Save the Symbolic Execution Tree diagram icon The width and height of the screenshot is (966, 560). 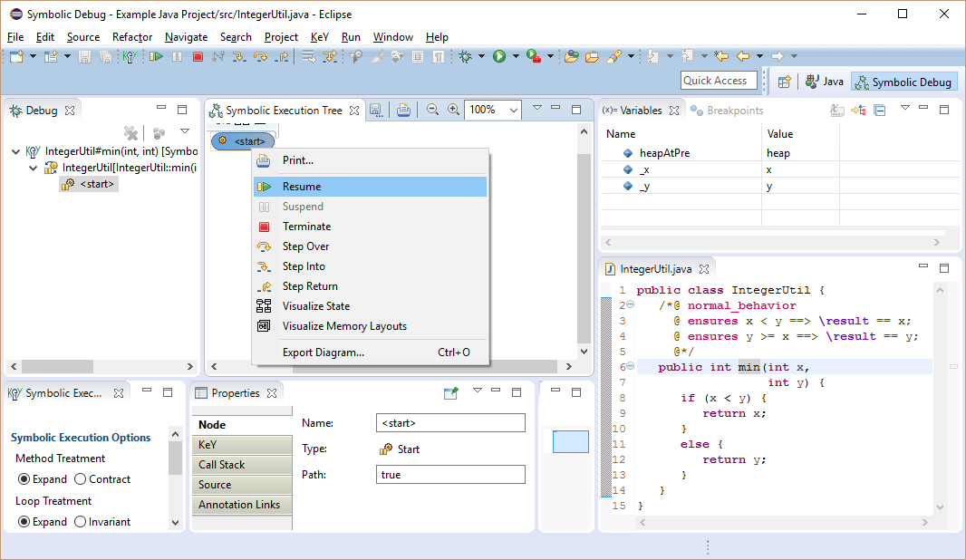point(376,111)
